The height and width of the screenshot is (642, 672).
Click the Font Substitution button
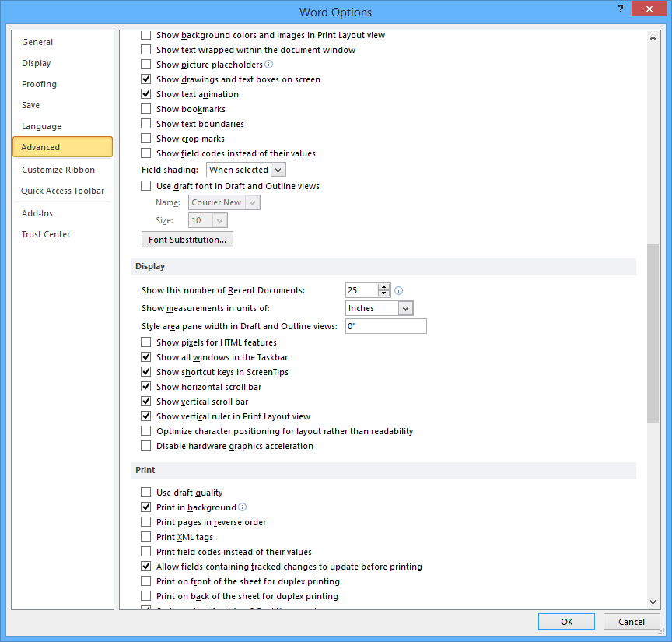coord(187,239)
